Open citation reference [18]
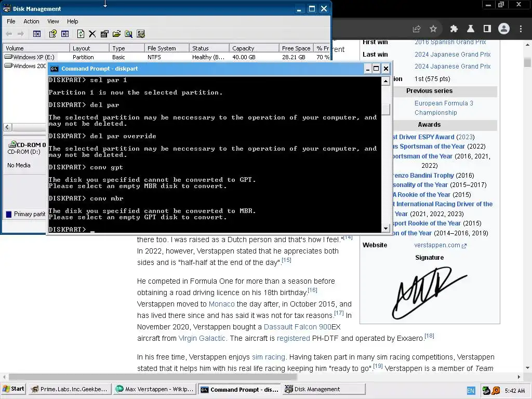Viewport: 532px width, 399px height. pyautogui.click(x=429, y=336)
